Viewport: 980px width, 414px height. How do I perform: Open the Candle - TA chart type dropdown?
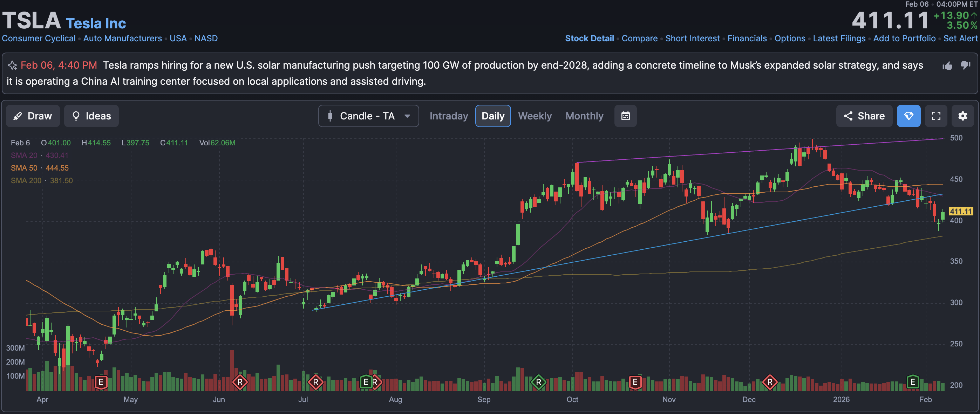click(x=368, y=116)
